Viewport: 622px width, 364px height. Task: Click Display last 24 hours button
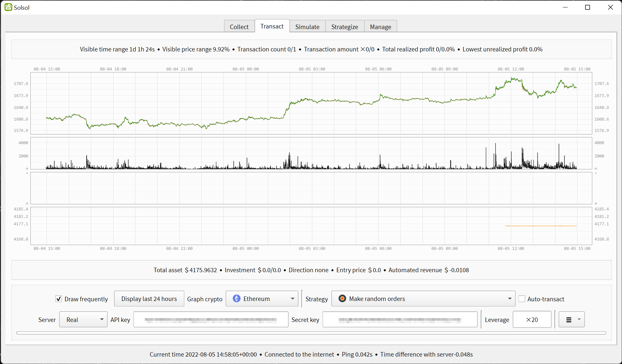(149, 299)
